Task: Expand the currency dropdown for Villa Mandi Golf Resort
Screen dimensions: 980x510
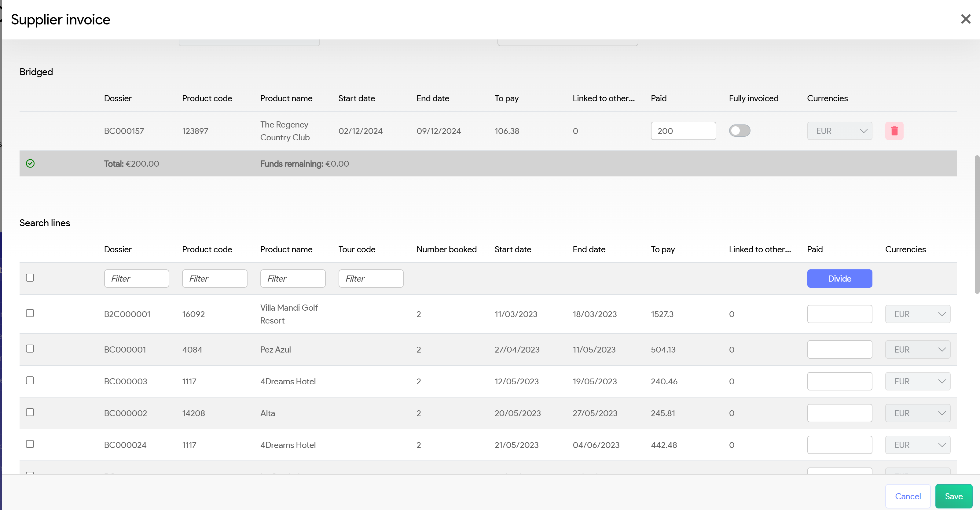Action: click(917, 314)
